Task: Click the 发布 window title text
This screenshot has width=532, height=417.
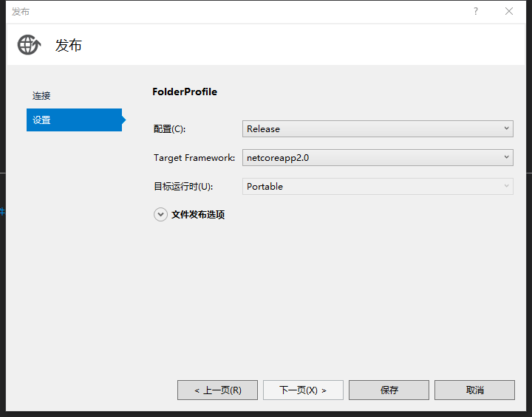Action: pos(21,12)
